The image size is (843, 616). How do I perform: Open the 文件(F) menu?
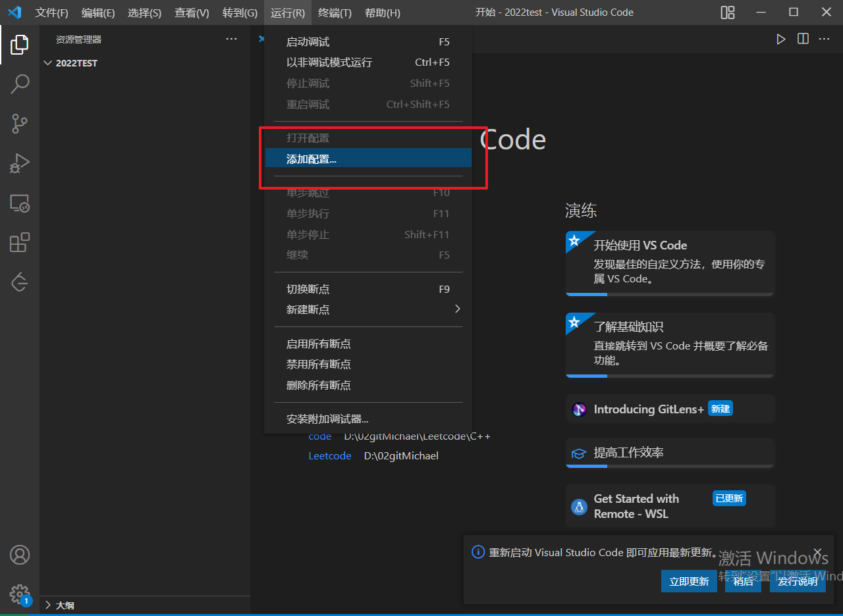tap(51, 13)
